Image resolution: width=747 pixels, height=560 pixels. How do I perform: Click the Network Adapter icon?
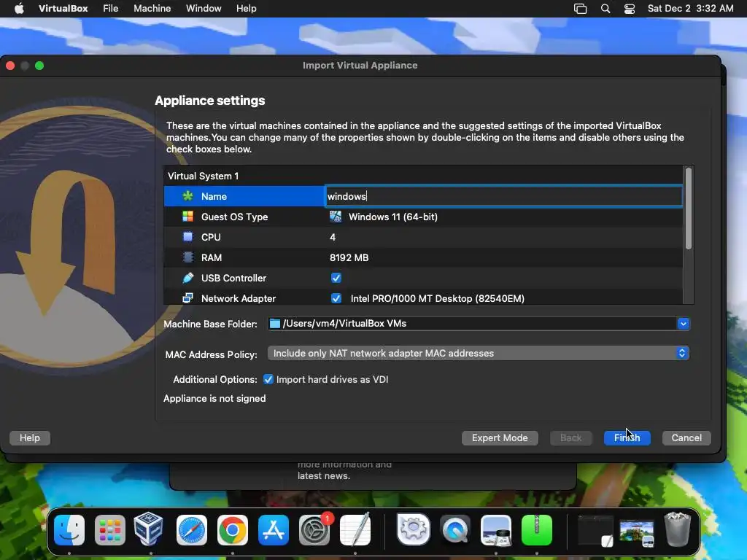coord(187,298)
